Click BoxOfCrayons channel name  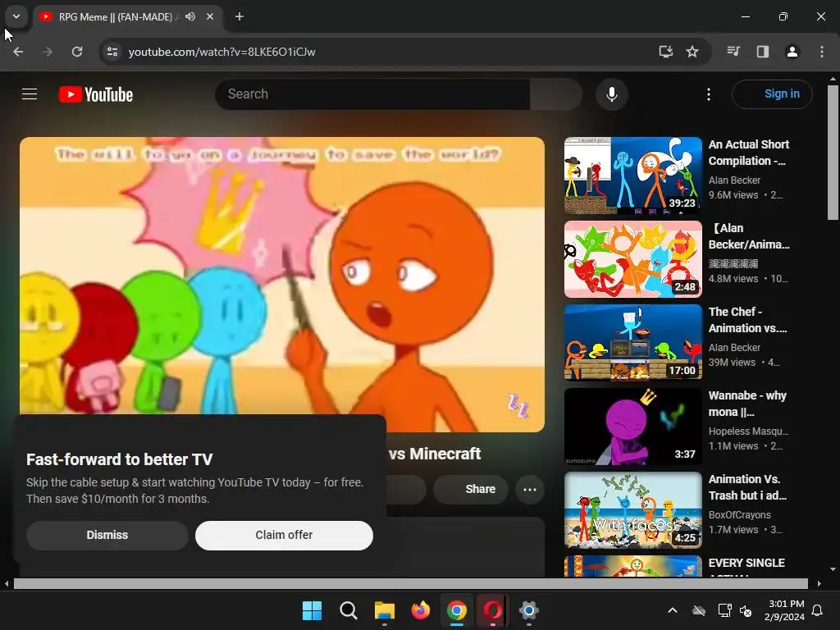[x=739, y=515]
